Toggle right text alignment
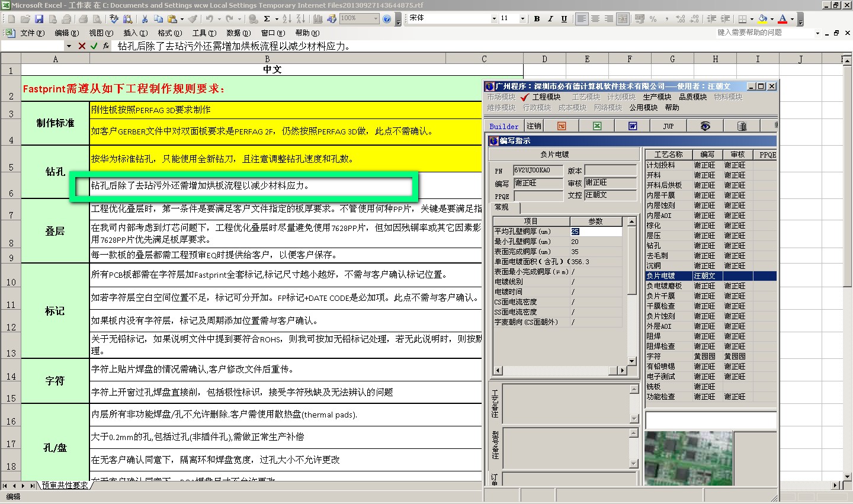 click(609, 19)
